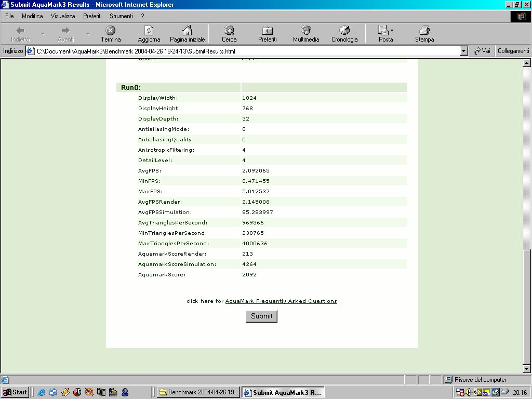Print the page with Stampa
The width and height of the screenshot is (532, 399).
click(424, 34)
